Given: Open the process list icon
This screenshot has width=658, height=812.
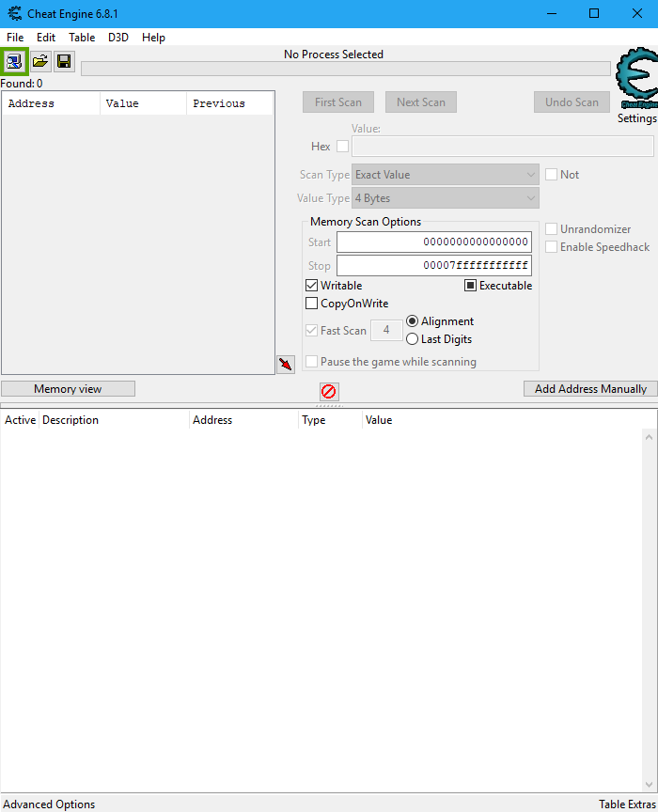Looking at the screenshot, I should point(14,62).
